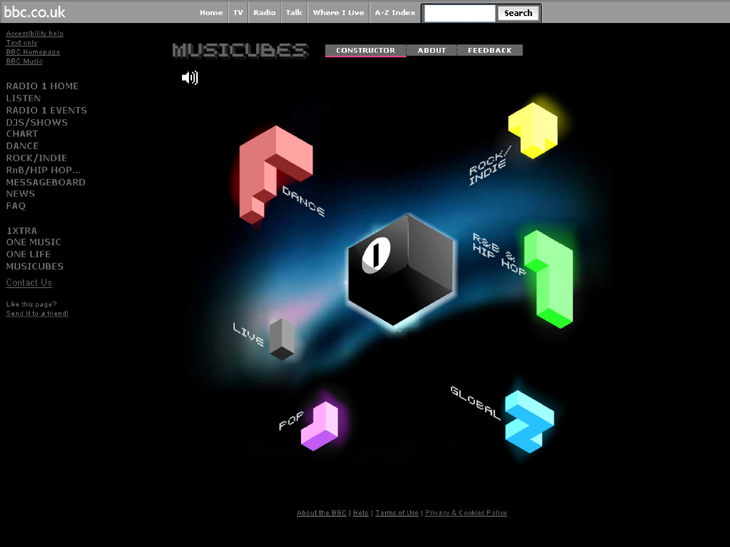Click the Global label beside blue cube
Screen dimensions: 730x547
coord(475,402)
